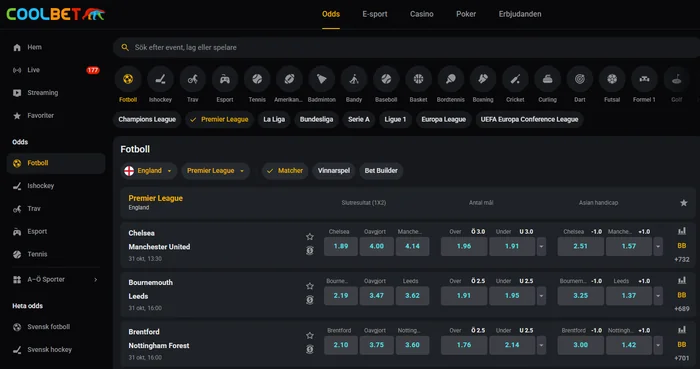Viewport: 700px width, 369px height.
Task: Toggle the Matcher filter chip
Action: (285, 170)
